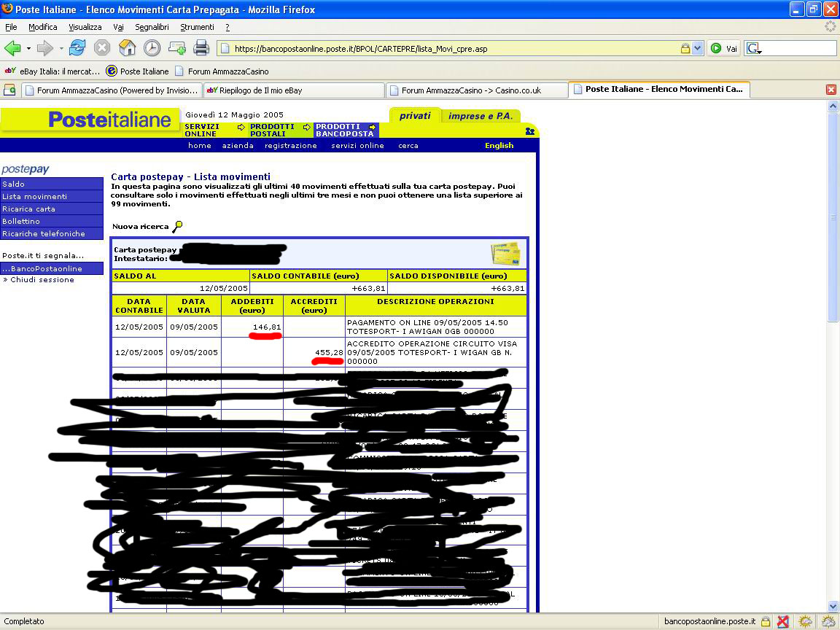Open Saldo in postepay sidebar

coord(52,184)
